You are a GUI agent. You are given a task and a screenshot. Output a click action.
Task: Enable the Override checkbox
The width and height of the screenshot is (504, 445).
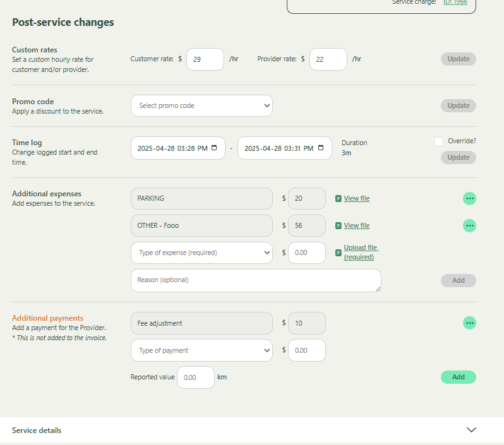(x=438, y=141)
